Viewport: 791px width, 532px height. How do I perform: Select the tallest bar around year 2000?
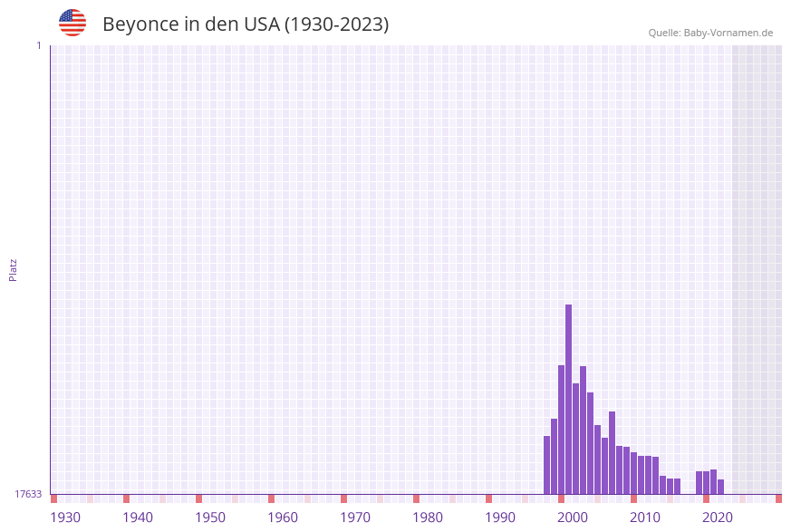[569, 399]
